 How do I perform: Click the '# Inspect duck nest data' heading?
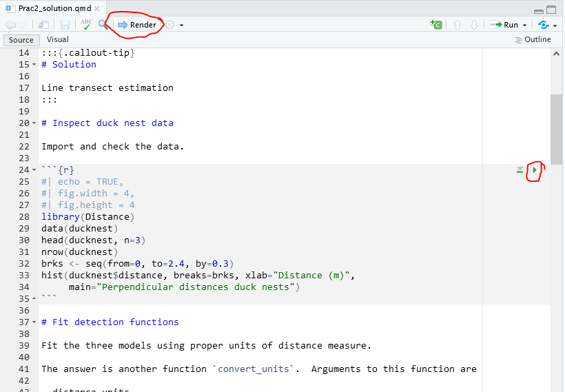107,123
